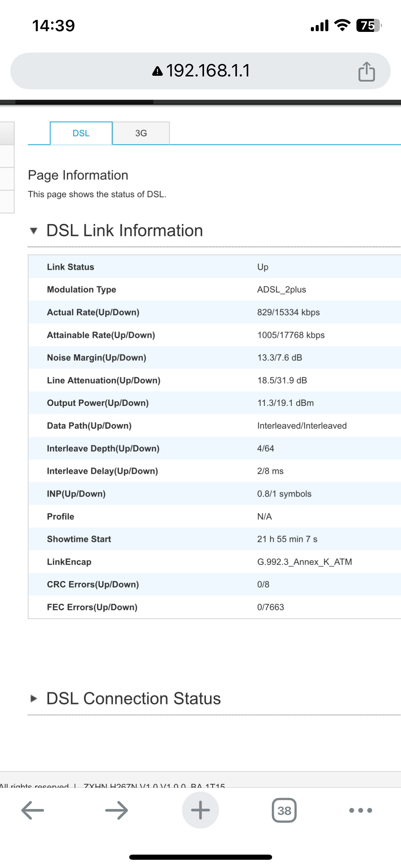Viewport: 401px width, 868px height.
Task: Tap the cellular signal bars icon
Action: coord(319,25)
